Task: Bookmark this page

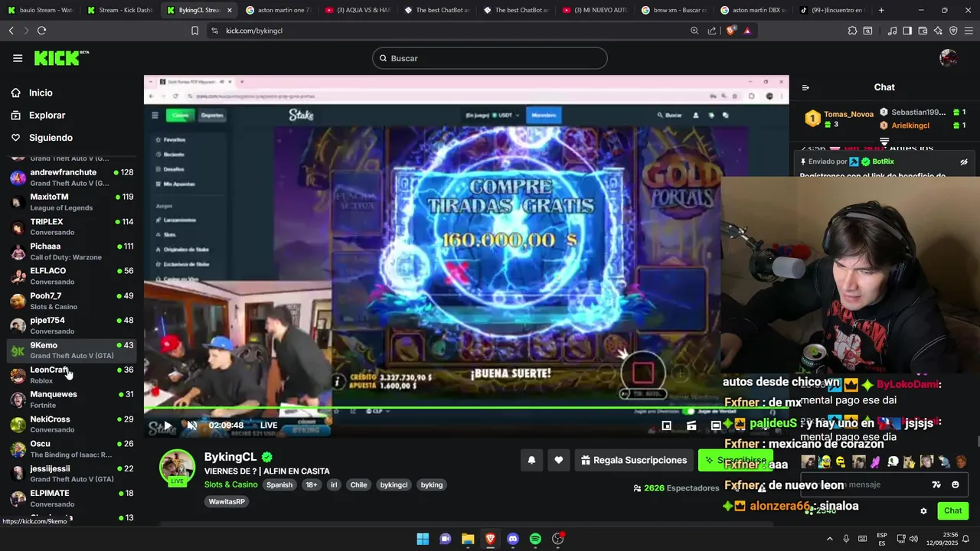Action: (194, 31)
